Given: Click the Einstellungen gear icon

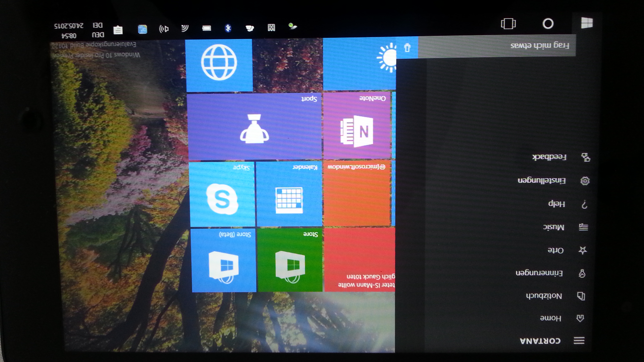Looking at the screenshot, I should point(585,181).
